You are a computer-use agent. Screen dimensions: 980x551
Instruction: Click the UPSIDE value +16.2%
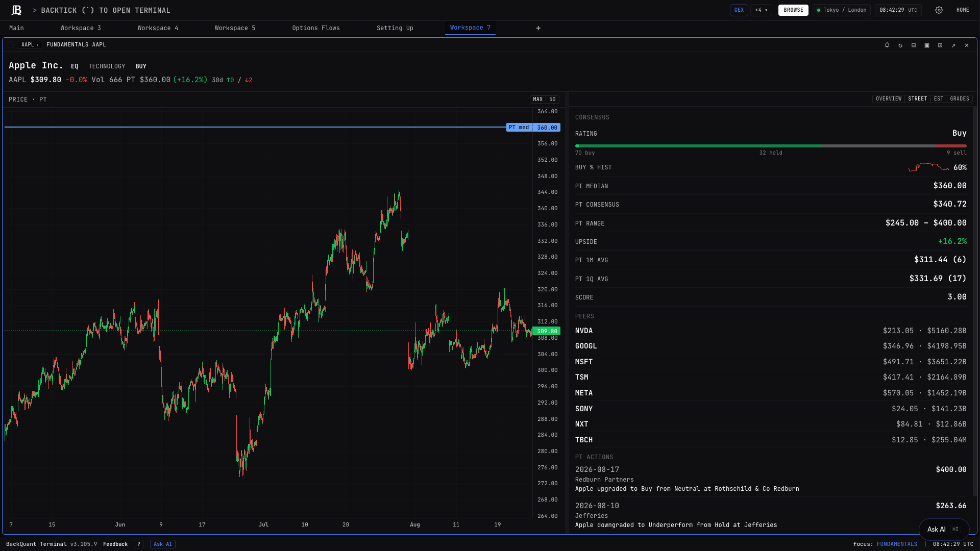pos(952,241)
